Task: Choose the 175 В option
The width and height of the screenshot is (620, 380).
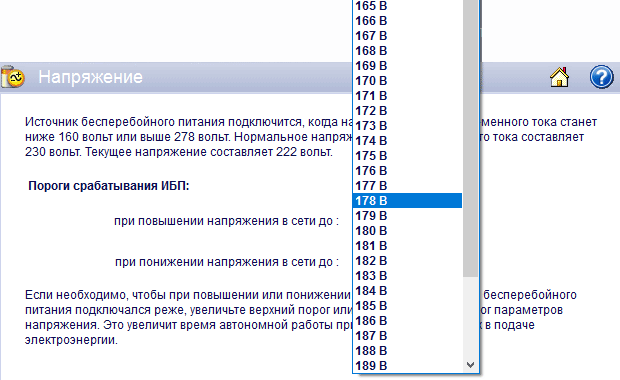Action: coord(407,156)
